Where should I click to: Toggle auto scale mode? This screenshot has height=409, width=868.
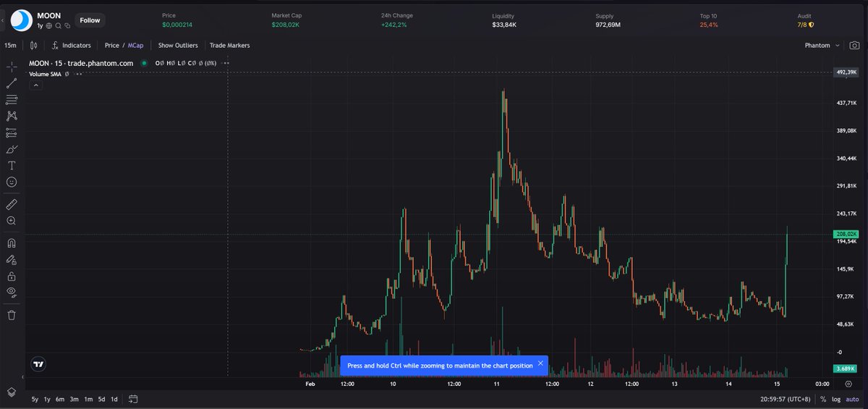click(852, 399)
